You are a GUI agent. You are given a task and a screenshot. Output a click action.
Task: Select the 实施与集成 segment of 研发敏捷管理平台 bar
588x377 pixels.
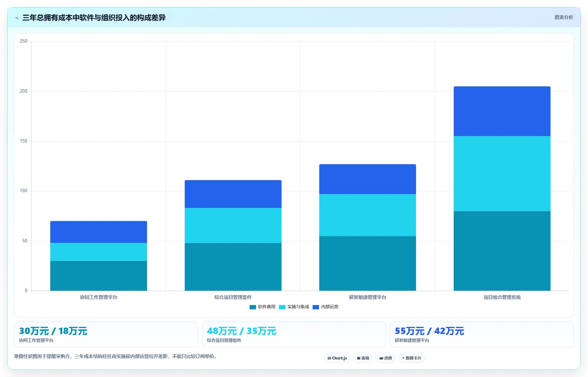point(368,215)
